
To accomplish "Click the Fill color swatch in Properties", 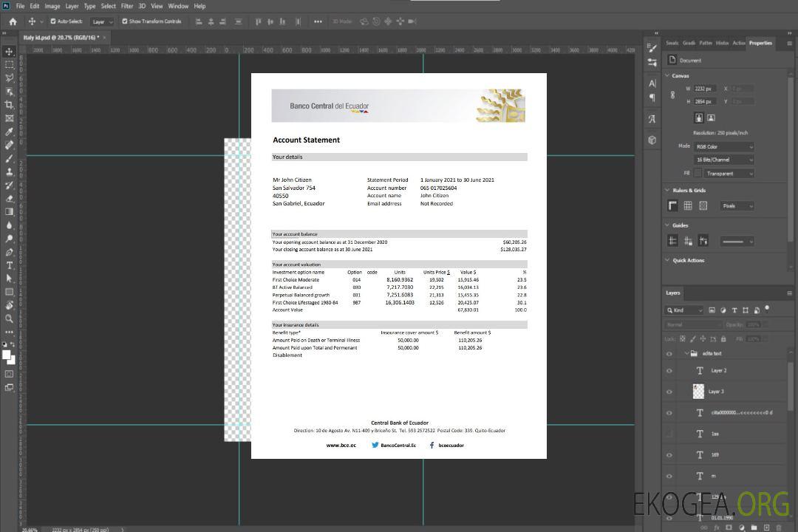I will pyautogui.click(x=698, y=174).
